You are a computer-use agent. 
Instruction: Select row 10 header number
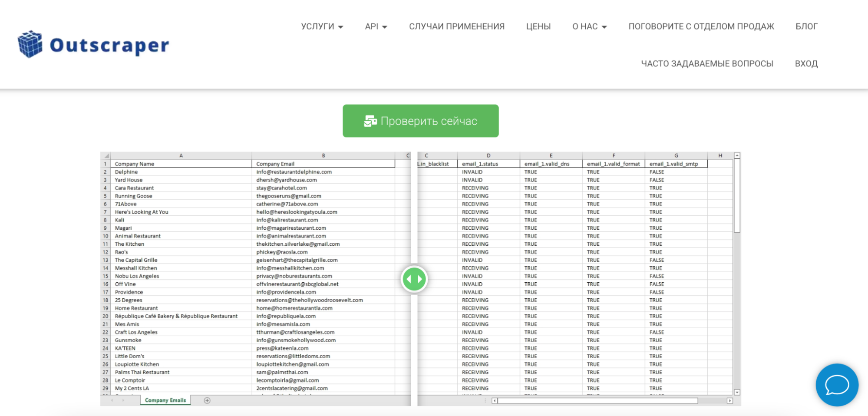pyautogui.click(x=106, y=236)
